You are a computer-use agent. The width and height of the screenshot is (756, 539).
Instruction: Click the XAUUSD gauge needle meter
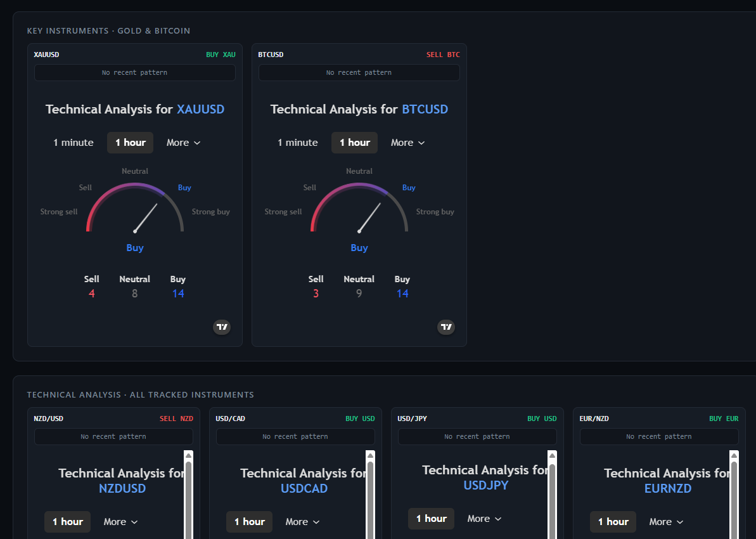point(135,207)
